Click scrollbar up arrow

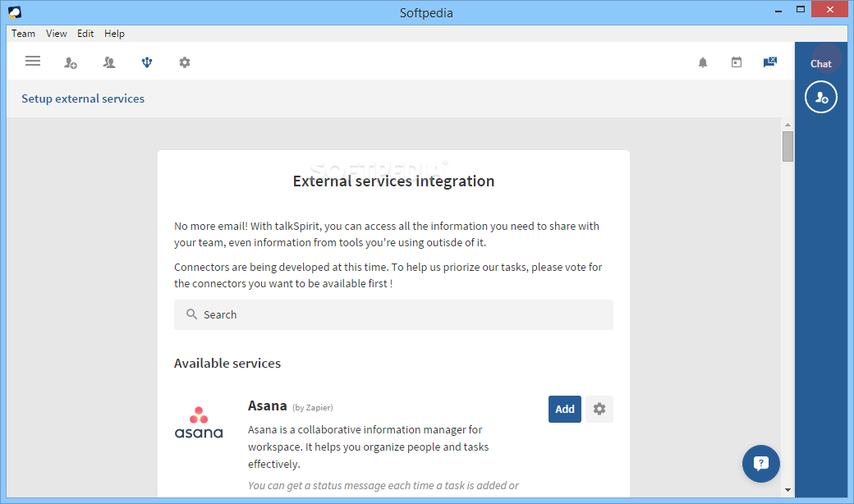(x=787, y=125)
